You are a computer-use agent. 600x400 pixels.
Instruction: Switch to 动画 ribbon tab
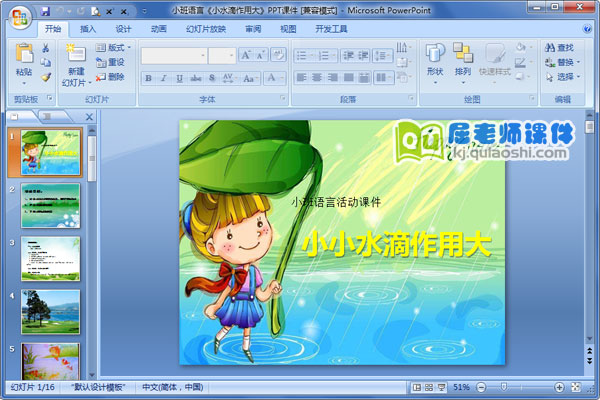(x=158, y=29)
